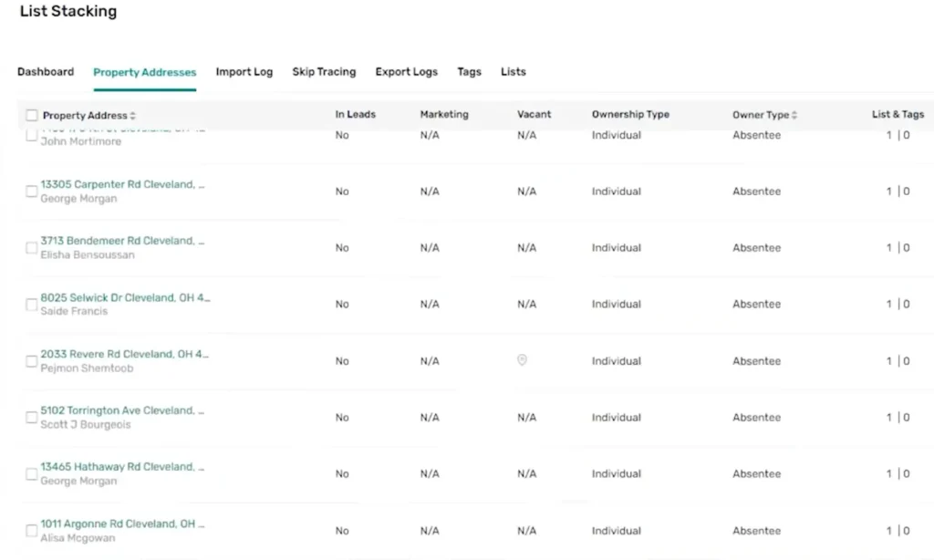Click the Individual value in the 5102 Torrington Ave row
The height and width of the screenshot is (560, 934).
[617, 418]
